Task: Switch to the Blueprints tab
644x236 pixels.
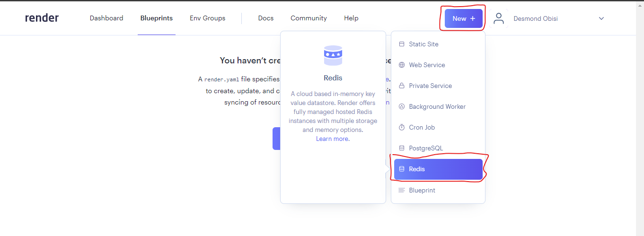Action: click(157, 18)
